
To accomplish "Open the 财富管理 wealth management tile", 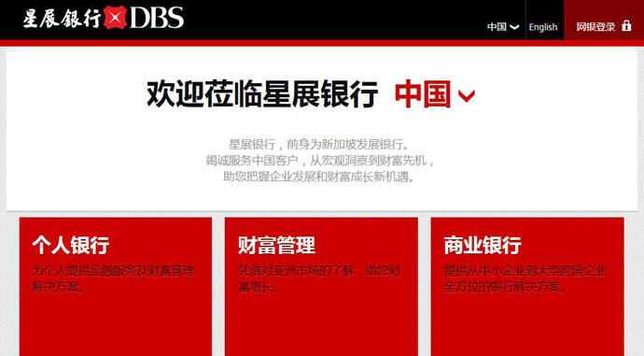I will pyautogui.click(x=321, y=287).
